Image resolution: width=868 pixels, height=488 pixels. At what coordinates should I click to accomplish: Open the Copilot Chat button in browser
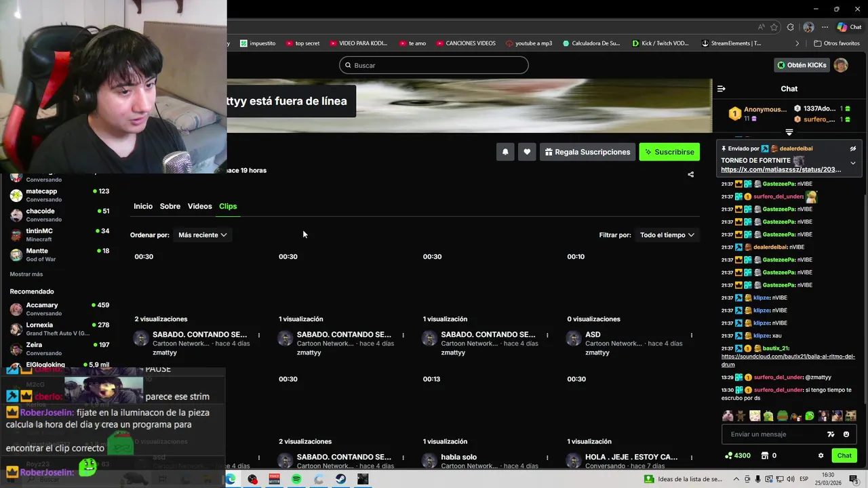[849, 27]
